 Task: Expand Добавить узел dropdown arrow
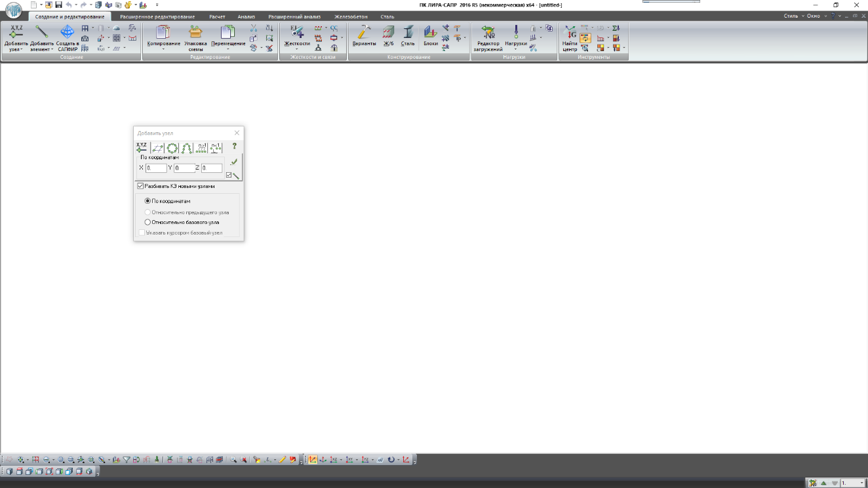tap(20, 50)
